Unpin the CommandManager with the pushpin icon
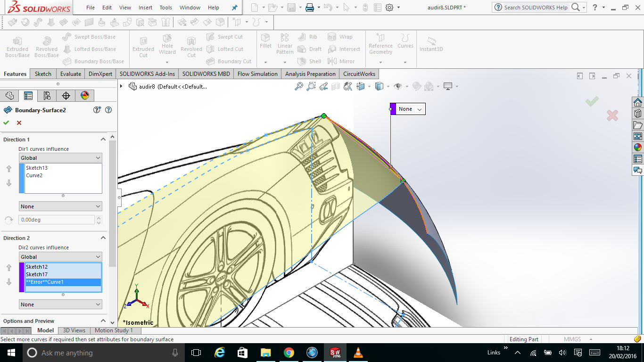Screen dimensions: 644x362 (234, 7)
